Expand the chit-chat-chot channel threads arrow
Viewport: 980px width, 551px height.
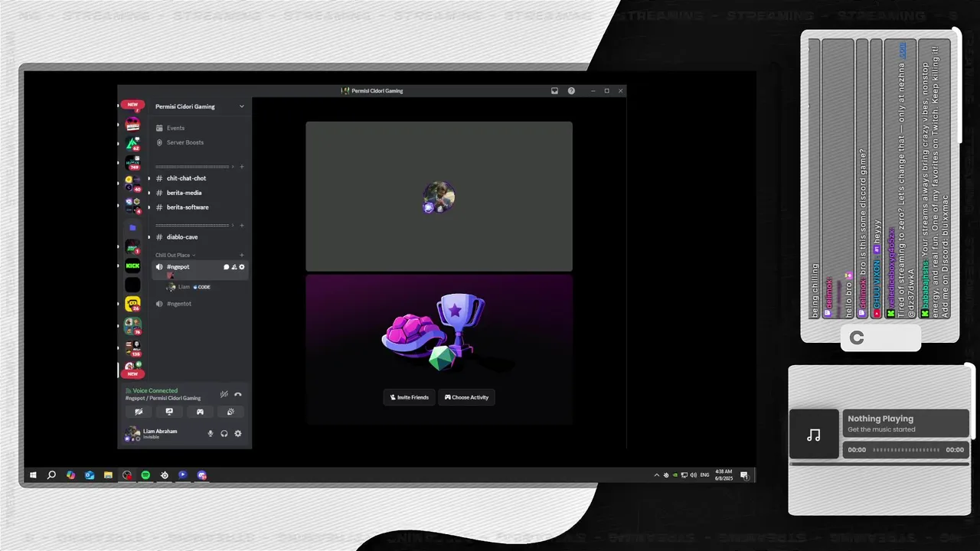[149, 178]
